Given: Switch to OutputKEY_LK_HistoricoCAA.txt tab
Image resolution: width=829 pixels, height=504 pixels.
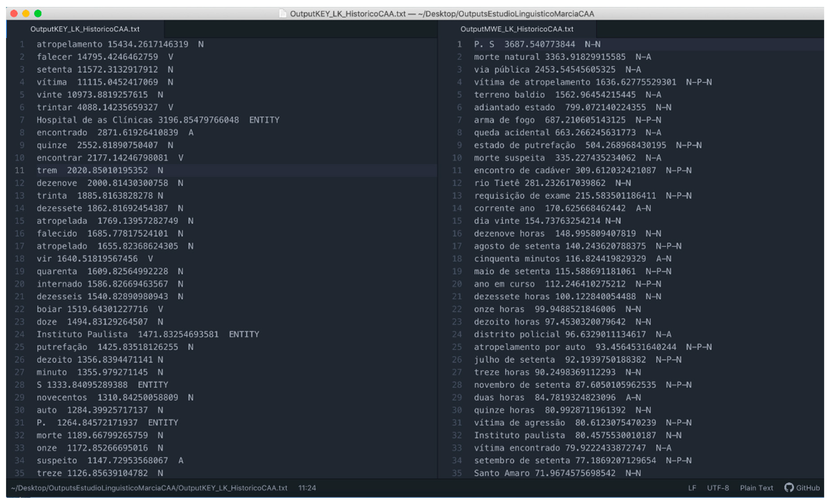Looking at the screenshot, I should [x=85, y=29].
